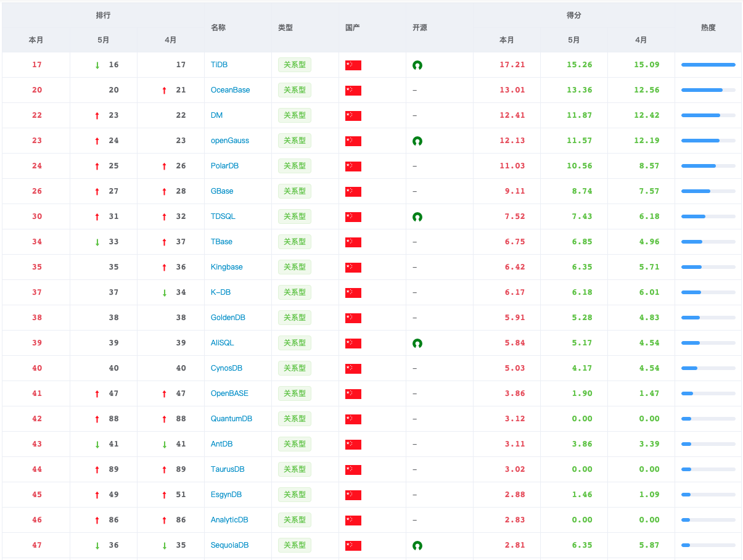
Task: Click the 本月 sub-header under 得分
Action: pos(507,40)
